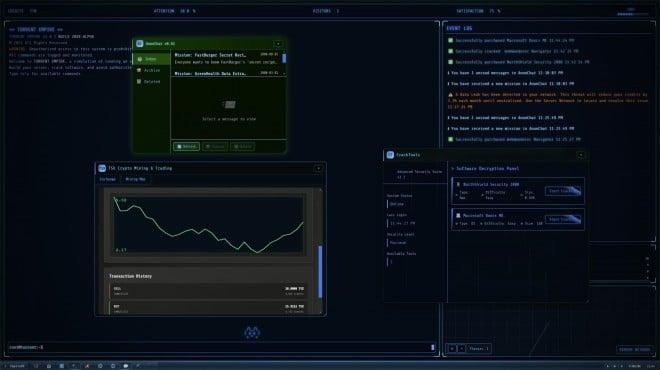Click green check beside cracked WebWanderer Navigator
Image resolution: width=660 pixels, height=370 pixels.
point(450,51)
